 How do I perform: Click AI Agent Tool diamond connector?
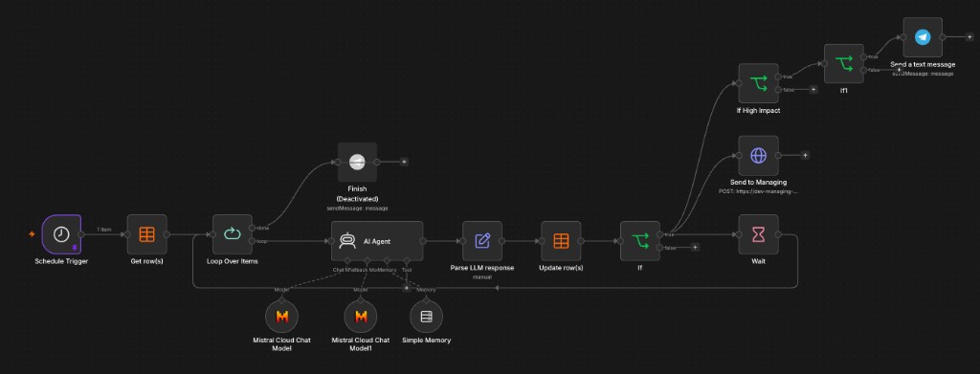pyautogui.click(x=407, y=261)
